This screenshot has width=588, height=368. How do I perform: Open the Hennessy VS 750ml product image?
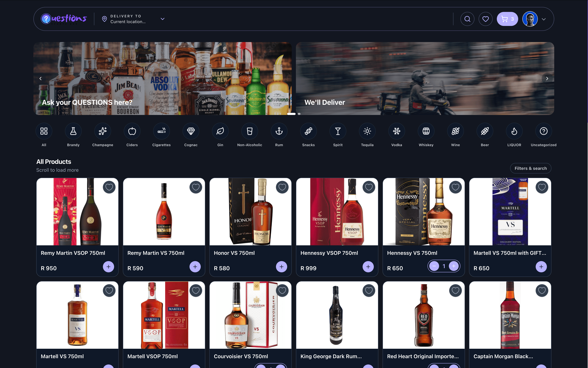pyautogui.click(x=424, y=212)
